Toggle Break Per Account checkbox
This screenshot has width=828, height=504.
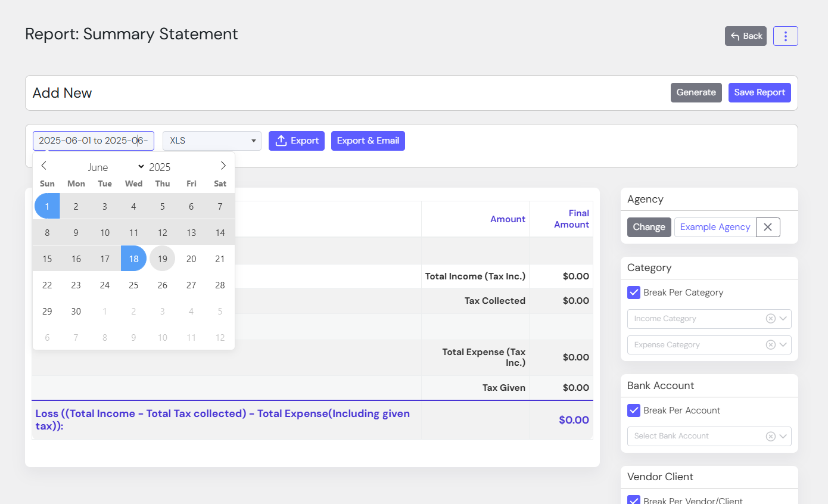[x=634, y=410]
